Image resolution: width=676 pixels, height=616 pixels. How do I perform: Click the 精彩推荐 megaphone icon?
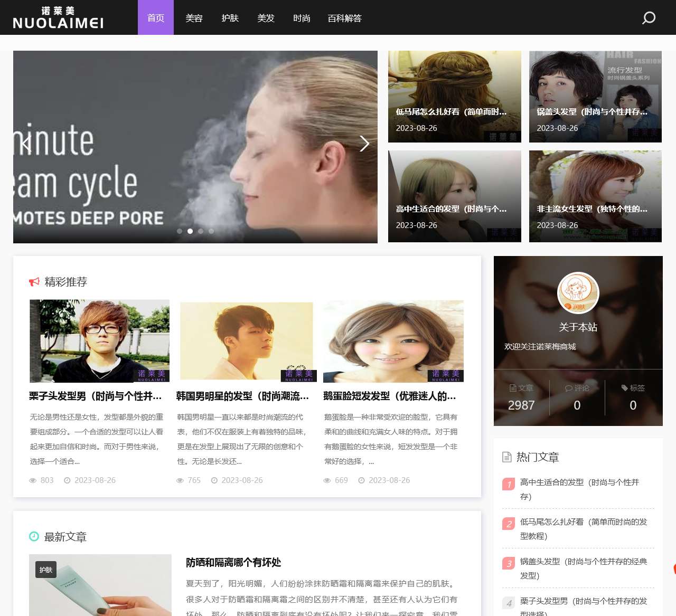click(34, 282)
